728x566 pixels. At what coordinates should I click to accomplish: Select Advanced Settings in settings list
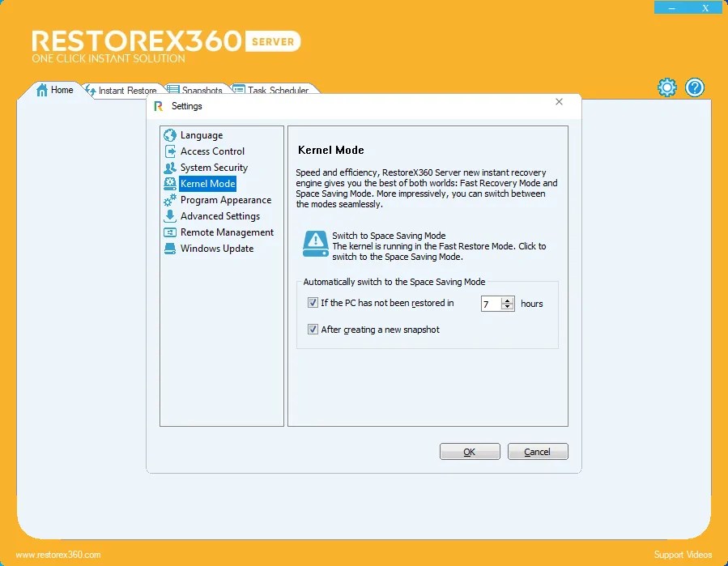[x=220, y=216]
